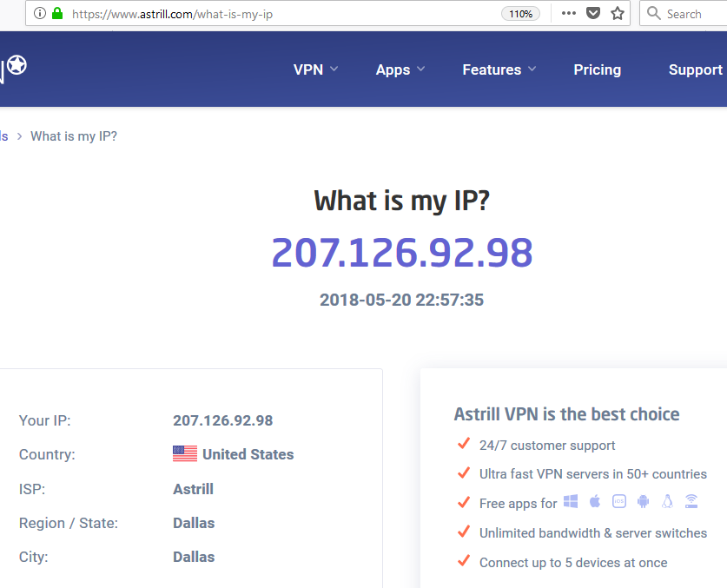Reset the 110% zoom level badge
Screen dimensions: 727x588
(520, 14)
